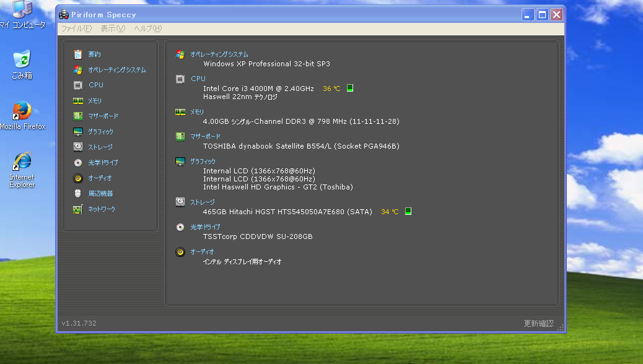643x364 pixels.
Task: Click 更新確認 check for updates link
Action: point(538,323)
